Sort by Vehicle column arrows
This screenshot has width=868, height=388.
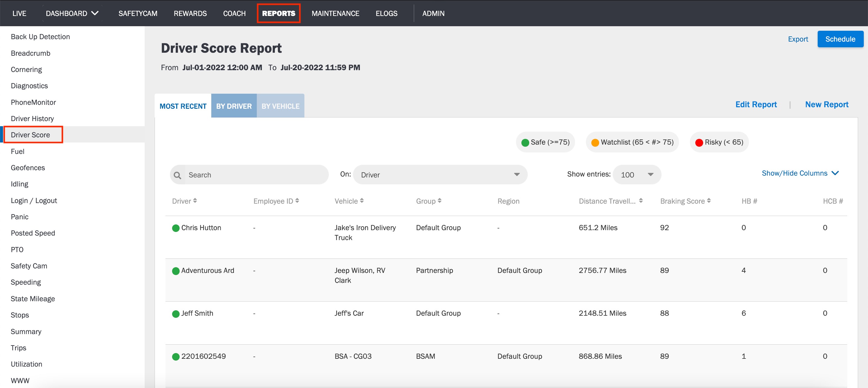click(362, 201)
